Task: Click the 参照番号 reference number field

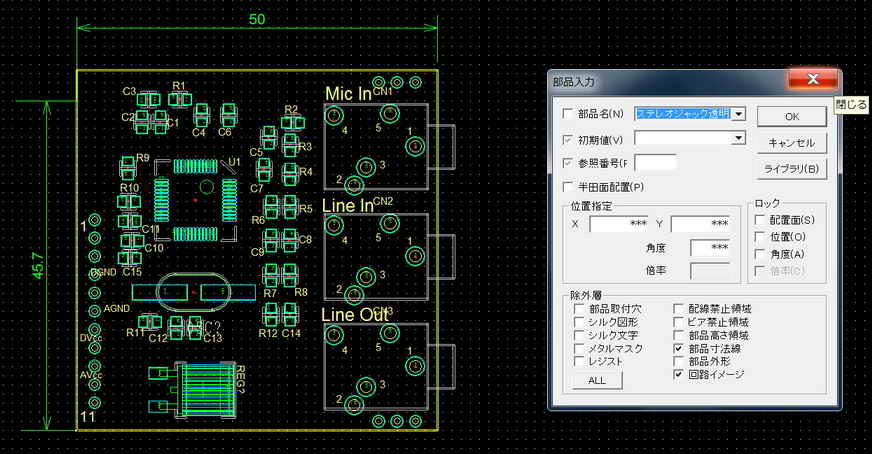Action: [x=655, y=162]
